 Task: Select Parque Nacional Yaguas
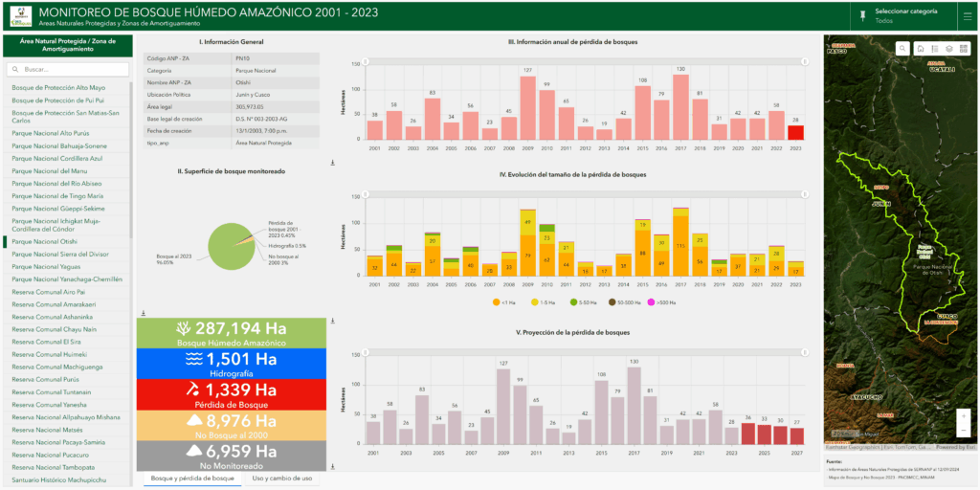click(x=68, y=266)
